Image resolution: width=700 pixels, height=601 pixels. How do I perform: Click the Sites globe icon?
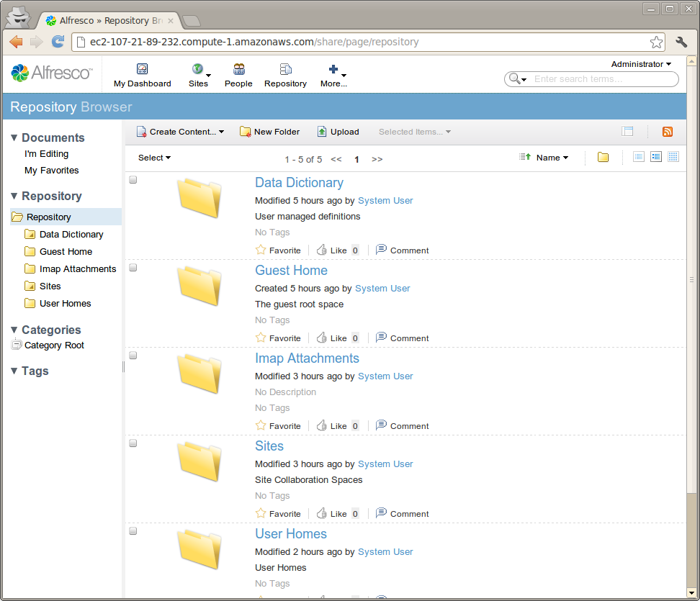[x=197, y=68]
